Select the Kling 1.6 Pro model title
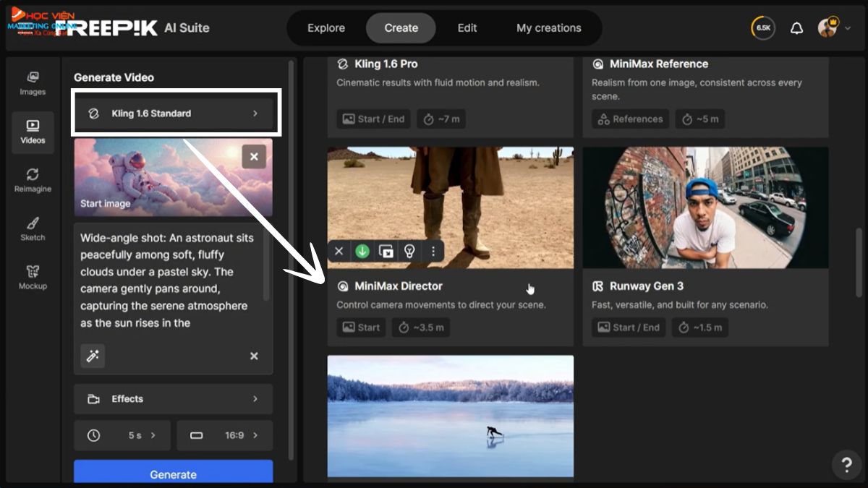Image resolution: width=868 pixels, height=488 pixels. coord(386,64)
